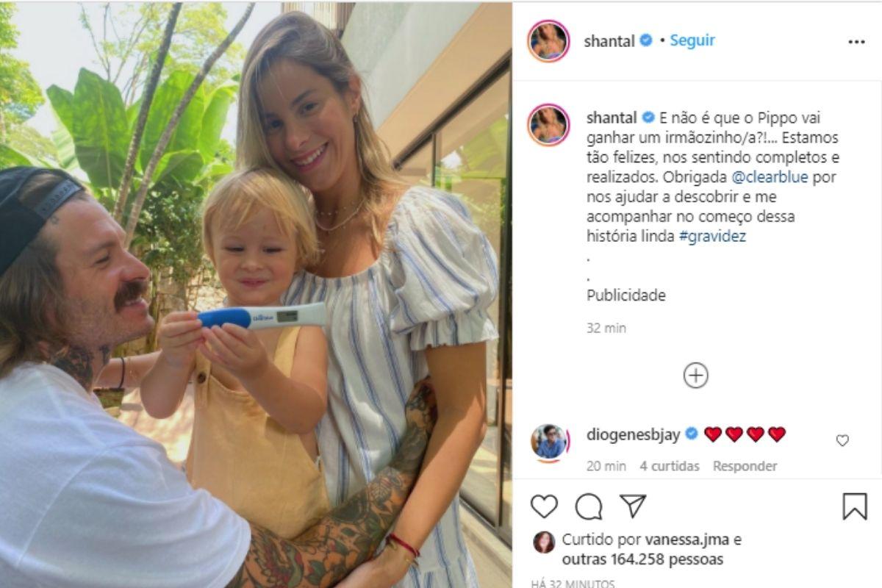This screenshot has width=882, height=588.
Task: Load more comments with the plus circle
Action: click(695, 376)
